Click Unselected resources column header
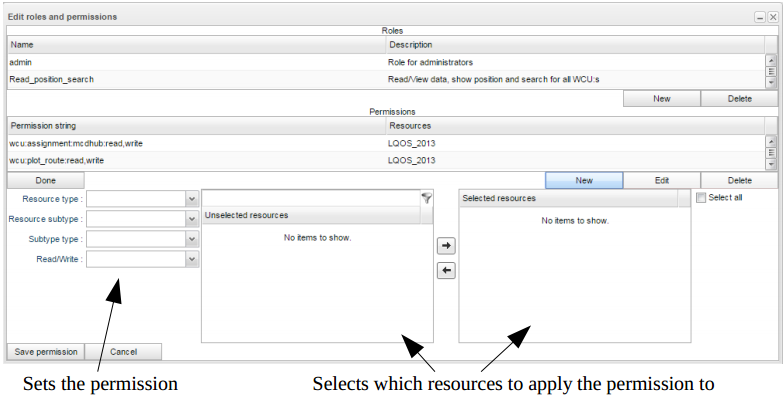Viewport: 783px width, 396px height. pos(311,215)
